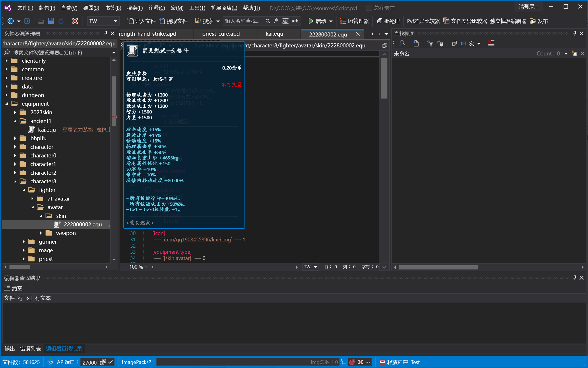The width and height of the screenshot is (588, 368).
Task: Click the red X cancel toolbar icon
Action: (75, 21)
